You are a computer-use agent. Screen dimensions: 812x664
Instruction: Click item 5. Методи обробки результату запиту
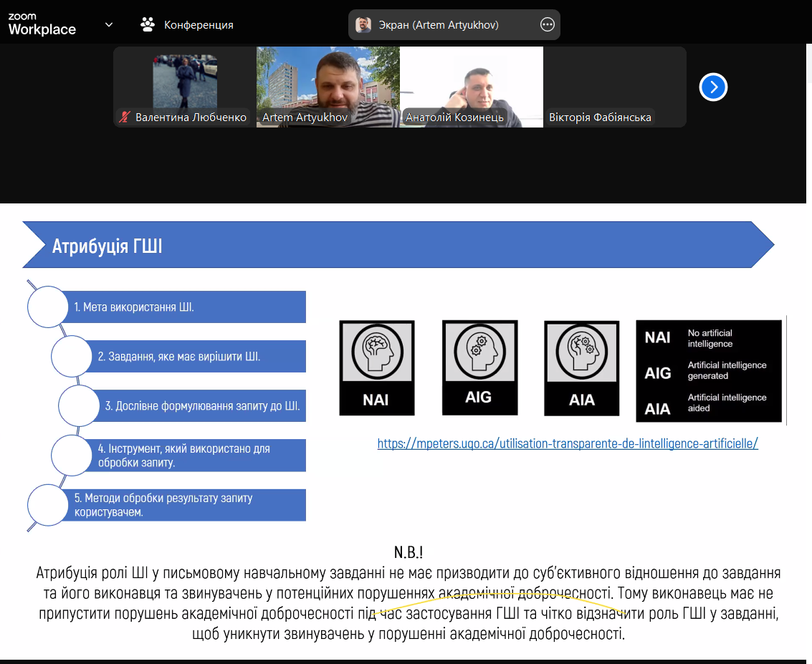point(184,505)
